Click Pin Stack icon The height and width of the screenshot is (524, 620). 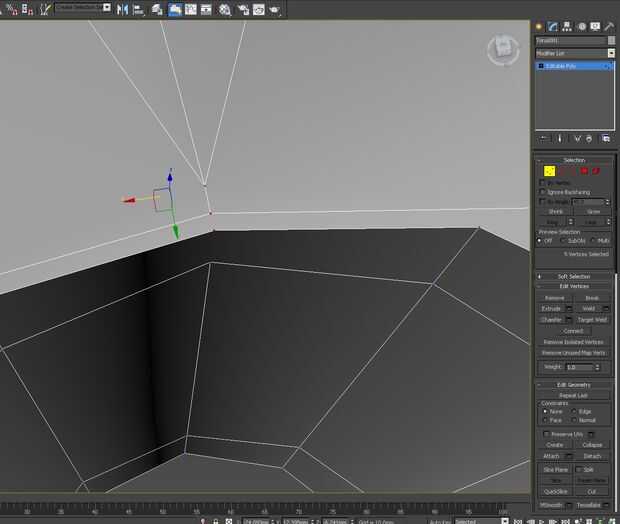544,138
